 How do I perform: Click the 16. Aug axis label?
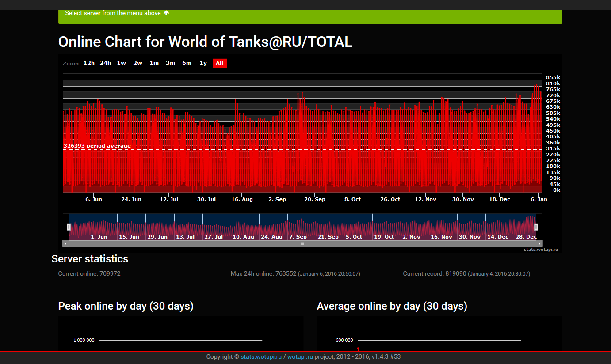[x=242, y=199]
